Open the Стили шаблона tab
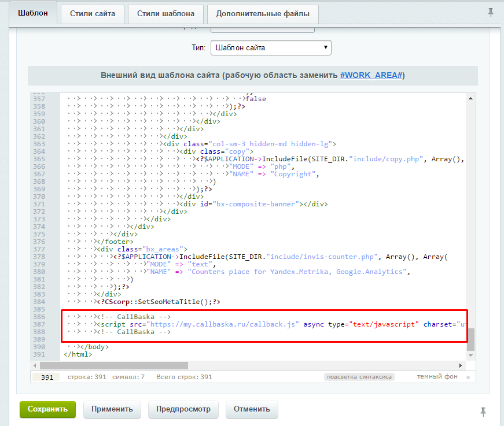Viewport: 504px width, 426px height. tap(166, 14)
